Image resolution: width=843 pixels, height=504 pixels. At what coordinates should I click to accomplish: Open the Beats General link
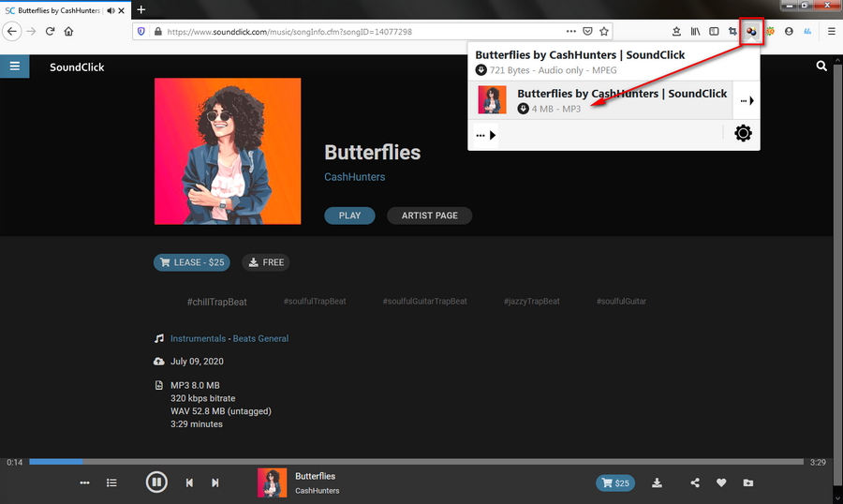(260, 338)
